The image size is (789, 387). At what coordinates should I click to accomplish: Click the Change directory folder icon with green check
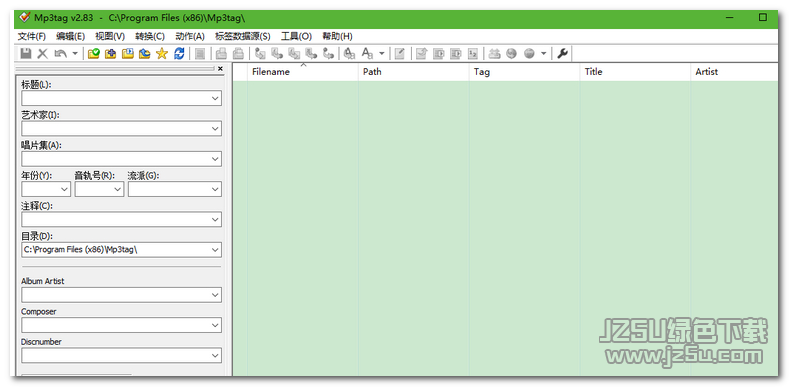(94, 53)
